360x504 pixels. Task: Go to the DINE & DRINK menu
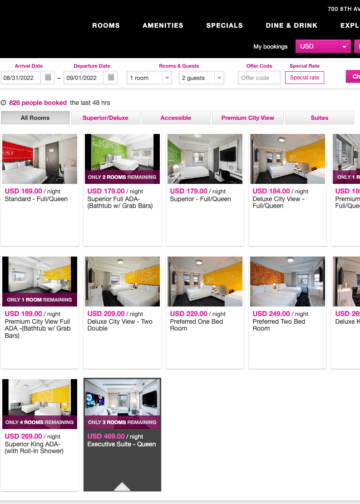(x=291, y=25)
